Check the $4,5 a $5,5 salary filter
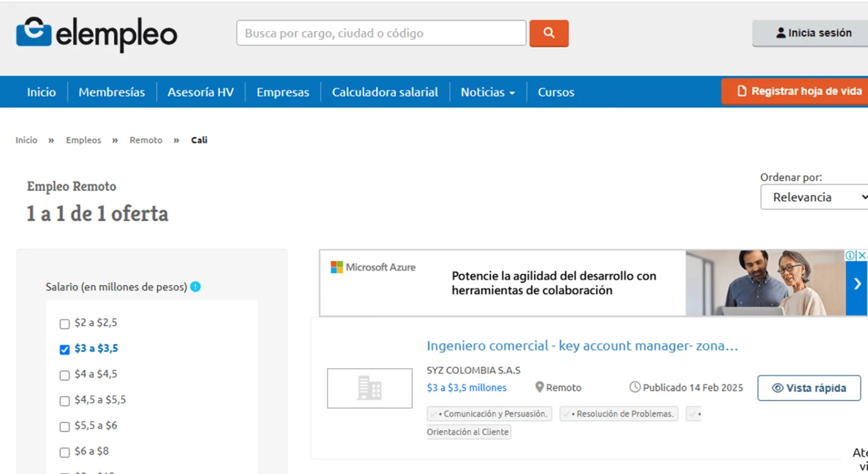 point(65,401)
